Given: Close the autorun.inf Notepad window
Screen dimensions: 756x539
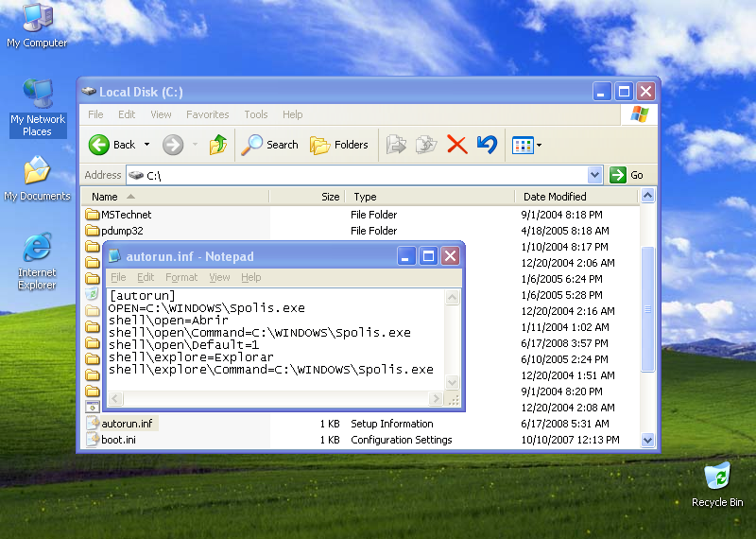Looking at the screenshot, I should (451, 255).
